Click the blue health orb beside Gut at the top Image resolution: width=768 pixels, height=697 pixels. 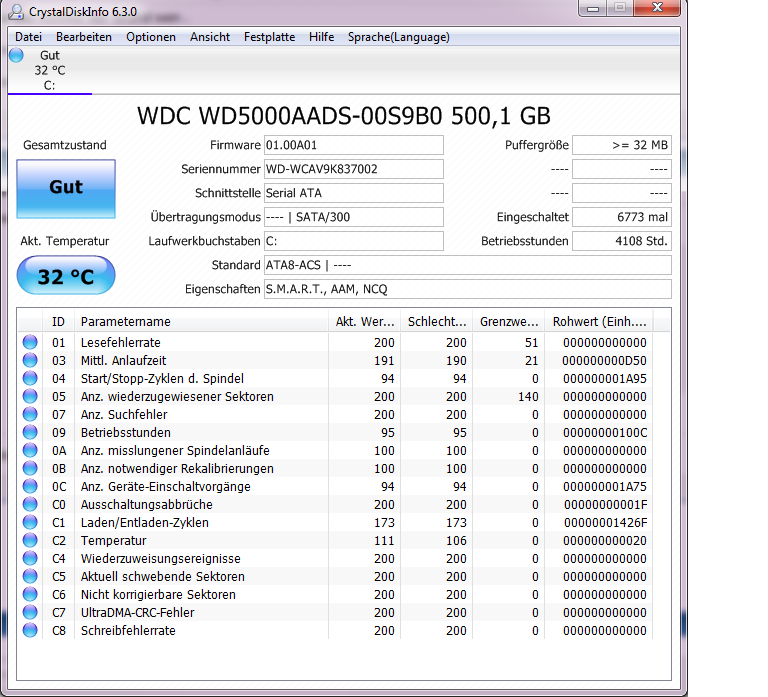16,55
